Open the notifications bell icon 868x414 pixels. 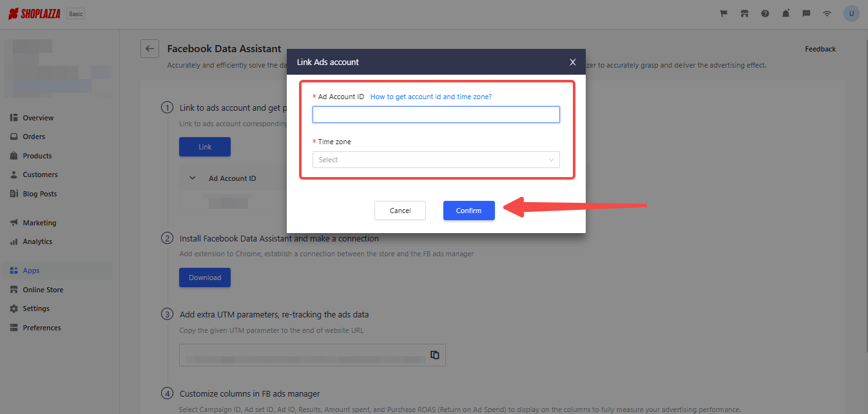tap(786, 14)
